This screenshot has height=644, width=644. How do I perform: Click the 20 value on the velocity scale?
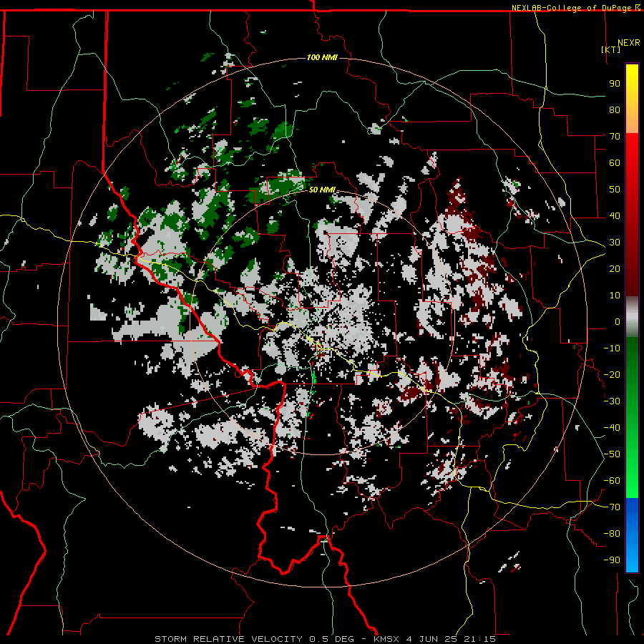point(615,269)
